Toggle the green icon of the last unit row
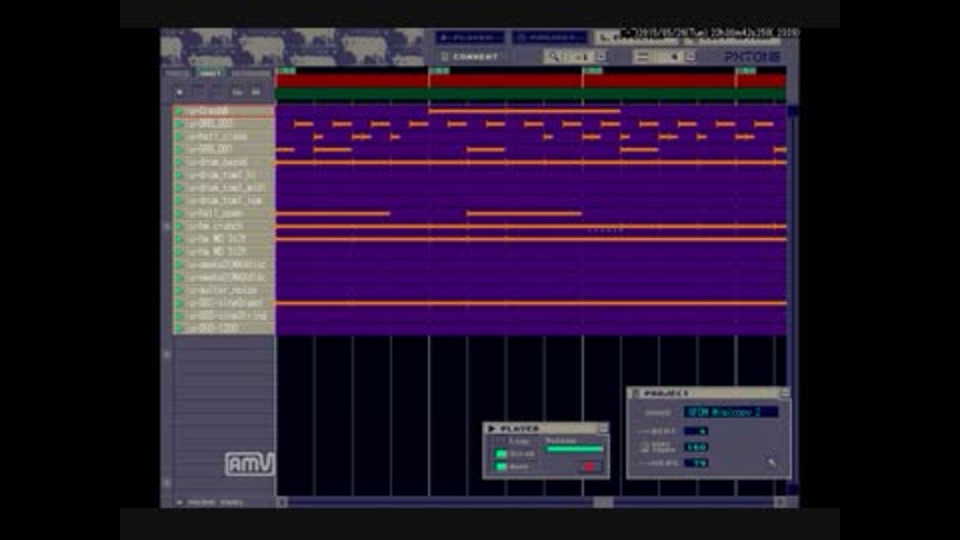The width and height of the screenshot is (960, 540). point(179,329)
